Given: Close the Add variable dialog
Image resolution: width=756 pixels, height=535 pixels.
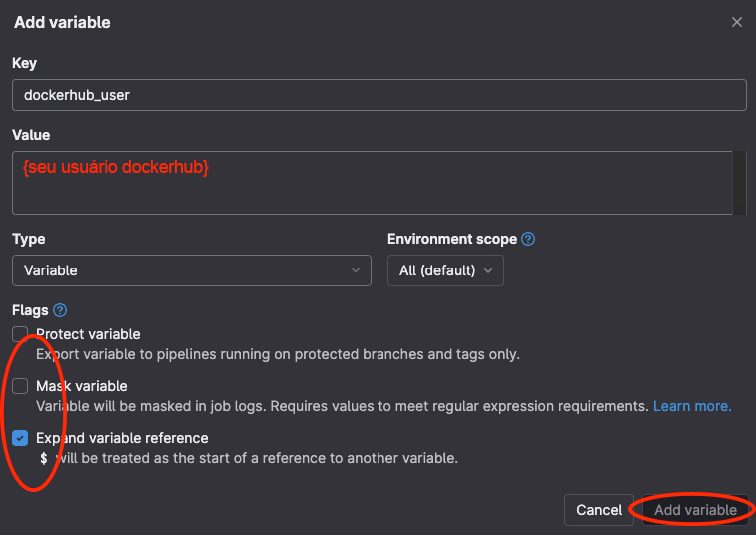Looking at the screenshot, I should click(737, 22).
